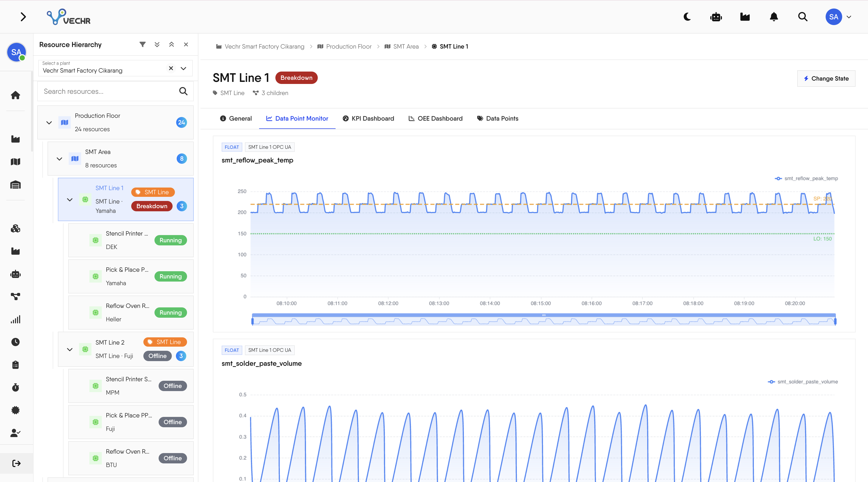This screenshot has width=868, height=482.
Task: Collapse all nodes with double-up chevrons
Action: (x=172, y=44)
